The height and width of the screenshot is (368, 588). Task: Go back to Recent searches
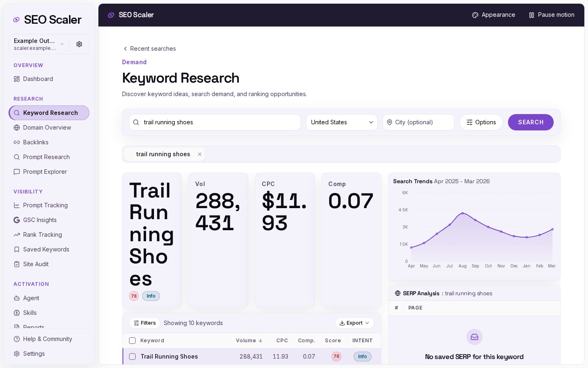[x=149, y=49]
